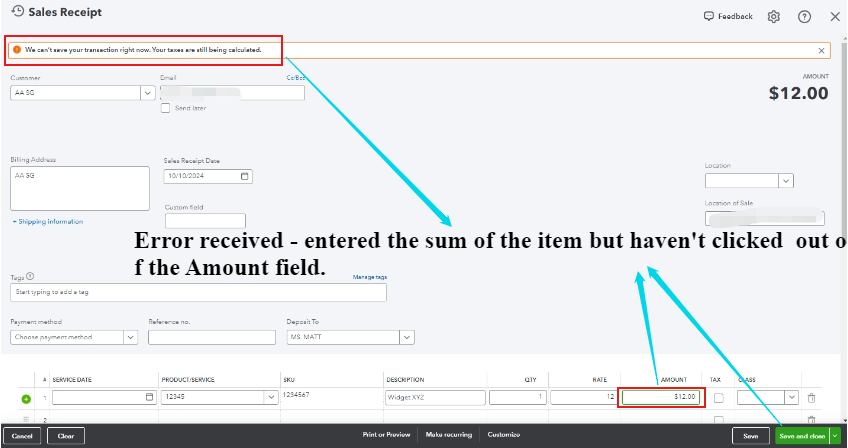
Task: Expand the Location dropdown
Action: (x=786, y=181)
